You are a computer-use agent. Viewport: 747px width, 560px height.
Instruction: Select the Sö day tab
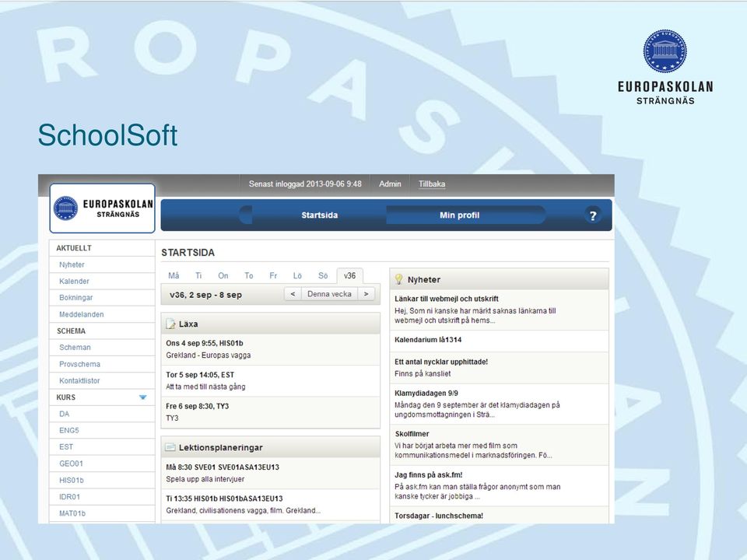point(323,275)
